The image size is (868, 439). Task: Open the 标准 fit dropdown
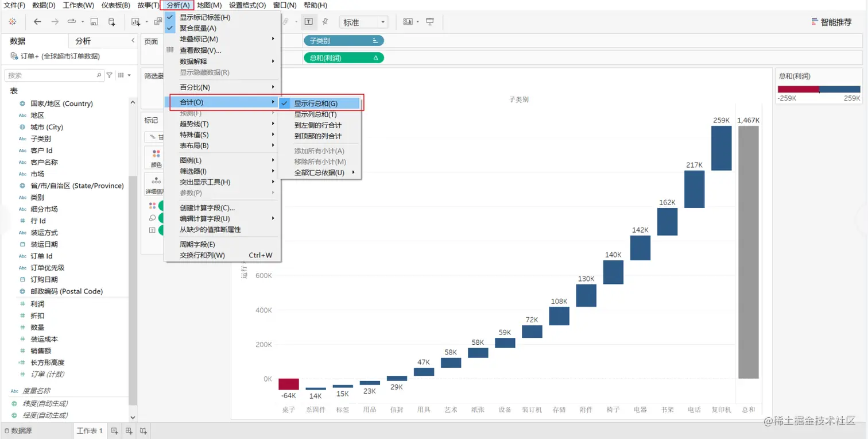[x=363, y=22]
